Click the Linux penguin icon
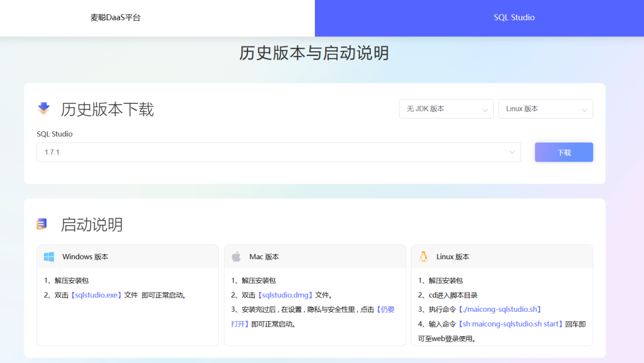This screenshot has height=363, width=644. [x=423, y=257]
